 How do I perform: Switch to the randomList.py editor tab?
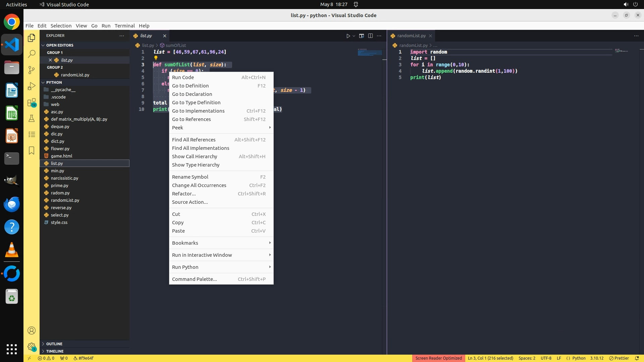411,36
